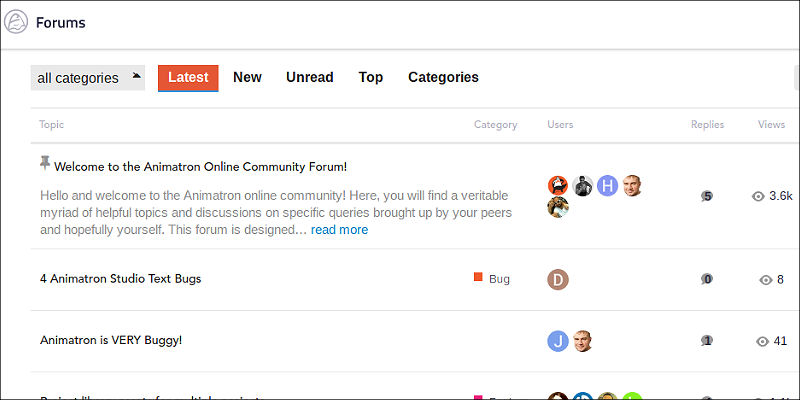Open dark photo avatar on Welcome topic
The height and width of the screenshot is (400, 800).
point(583,186)
